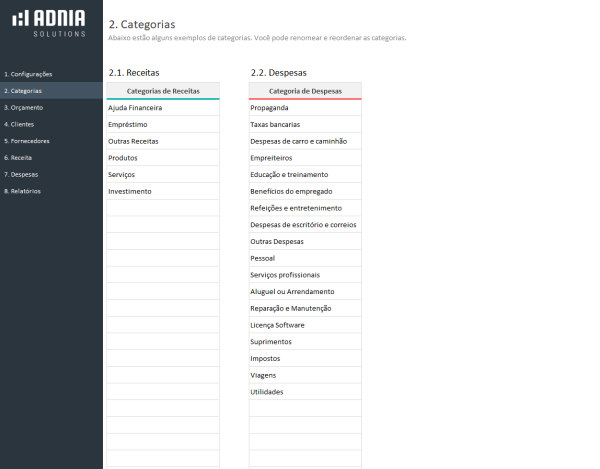The image size is (600, 469).
Task: Click the Categorias de Receitas header
Action: tap(163, 91)
